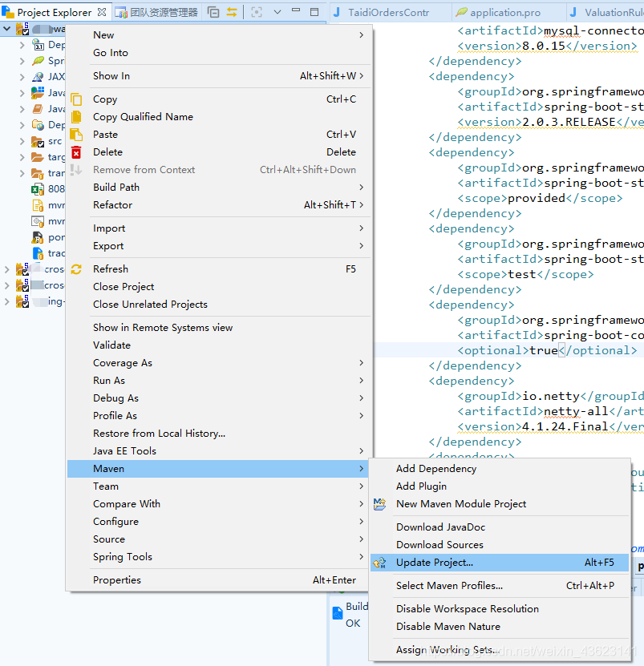The width and height of the screenshot is (644, 666).
Task: Open Properties entry
Action: [x=219, y=580]
